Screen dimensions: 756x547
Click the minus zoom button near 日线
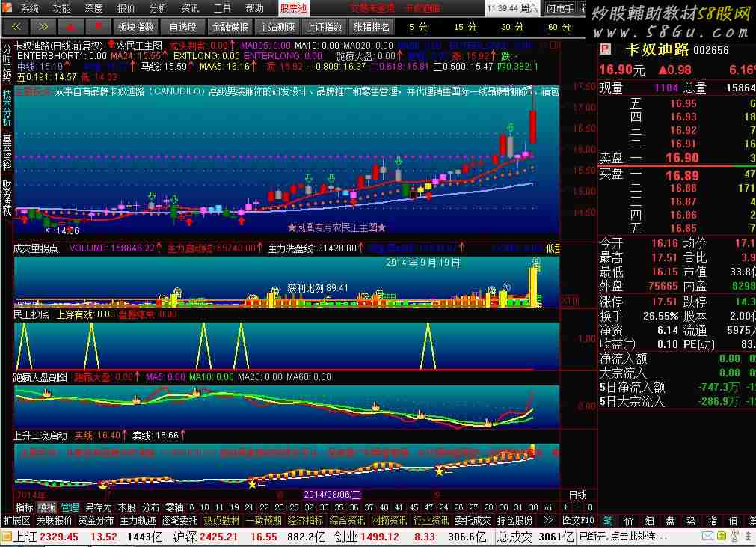point(578,507)
